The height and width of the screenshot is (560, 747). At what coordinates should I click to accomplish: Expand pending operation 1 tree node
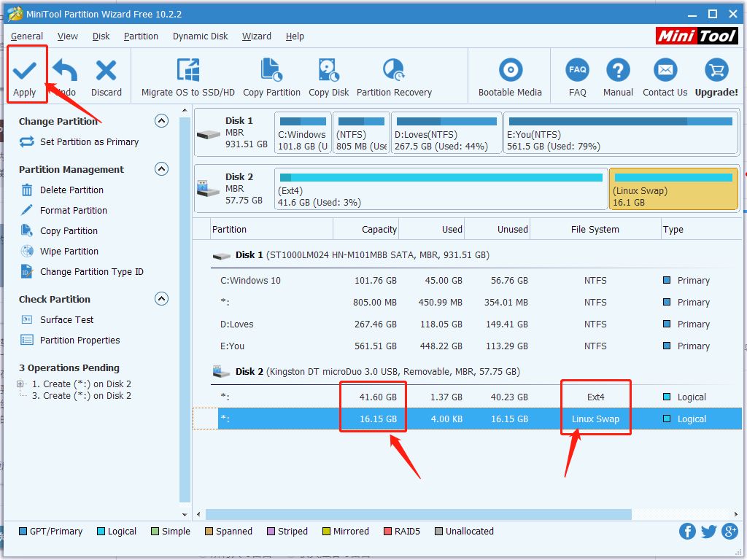pyautogui.click(x=20, y=384)
